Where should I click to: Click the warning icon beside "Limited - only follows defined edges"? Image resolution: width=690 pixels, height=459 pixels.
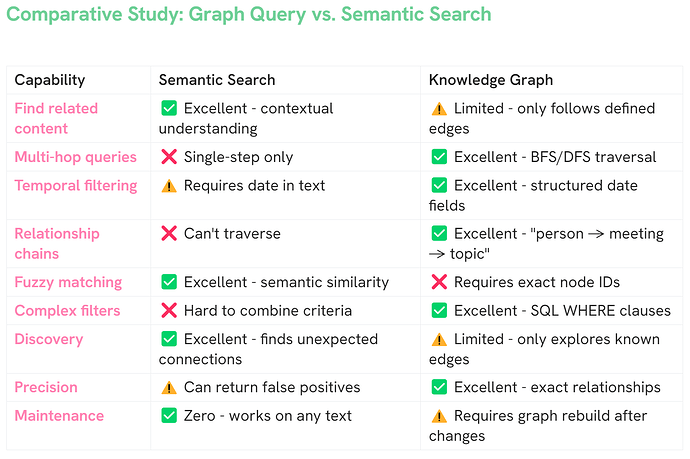coord(438,108)
